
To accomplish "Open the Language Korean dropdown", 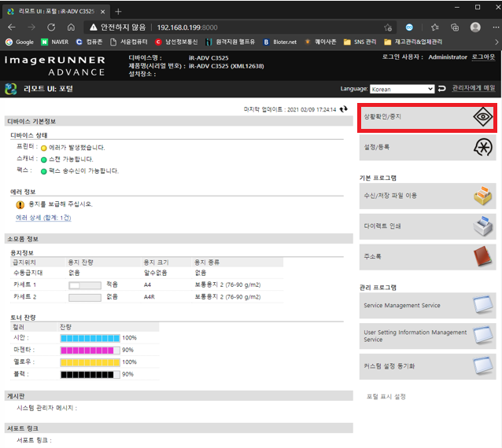I will pyautogui.click(x=402, y=89).
